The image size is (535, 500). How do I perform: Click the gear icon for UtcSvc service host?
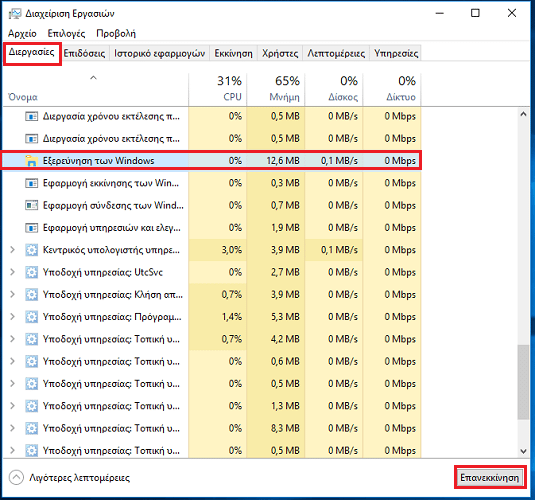tap(31, 272)
